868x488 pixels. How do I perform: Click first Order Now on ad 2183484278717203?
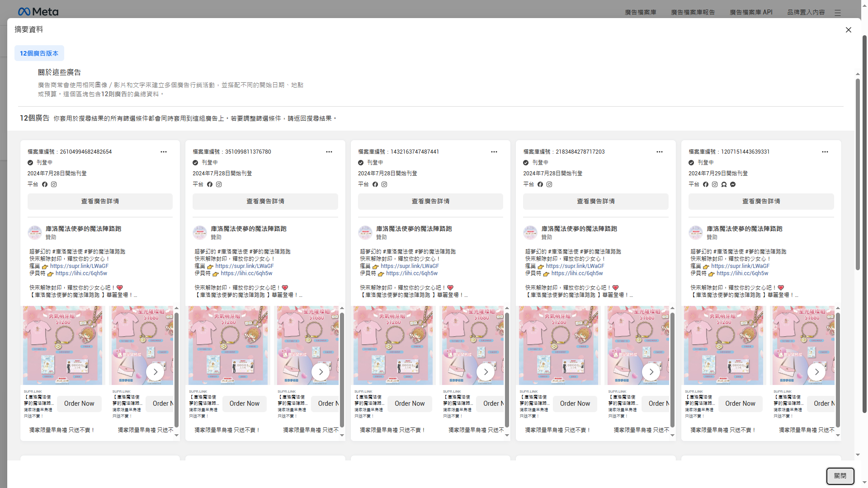click(x=575, y=404)
